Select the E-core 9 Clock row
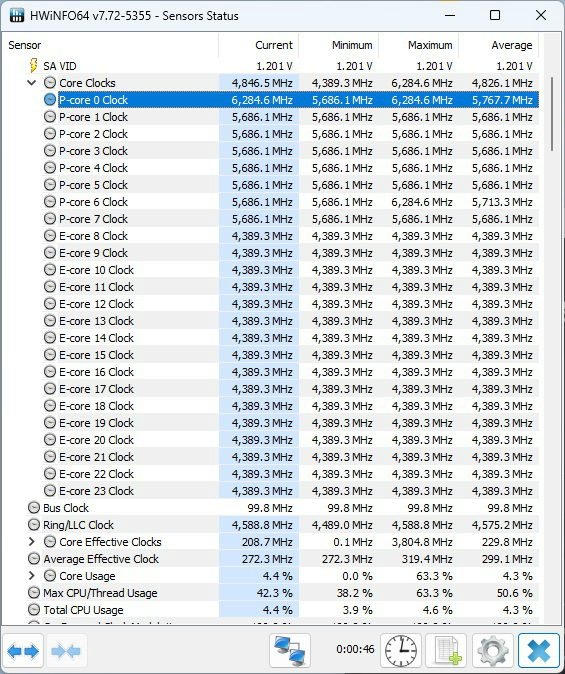This screenshot has height=674, width=565. (290, 253)
